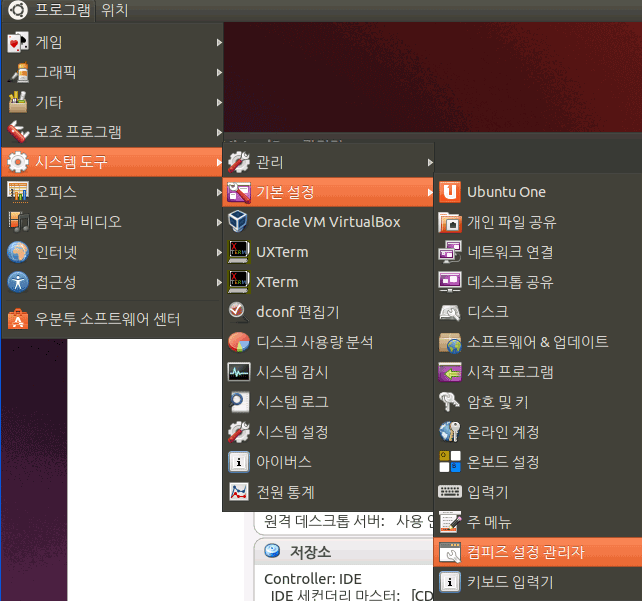Open 데스크톱 공유 menu entry
This screenshot has width=642, height=601.
(538, 282)
